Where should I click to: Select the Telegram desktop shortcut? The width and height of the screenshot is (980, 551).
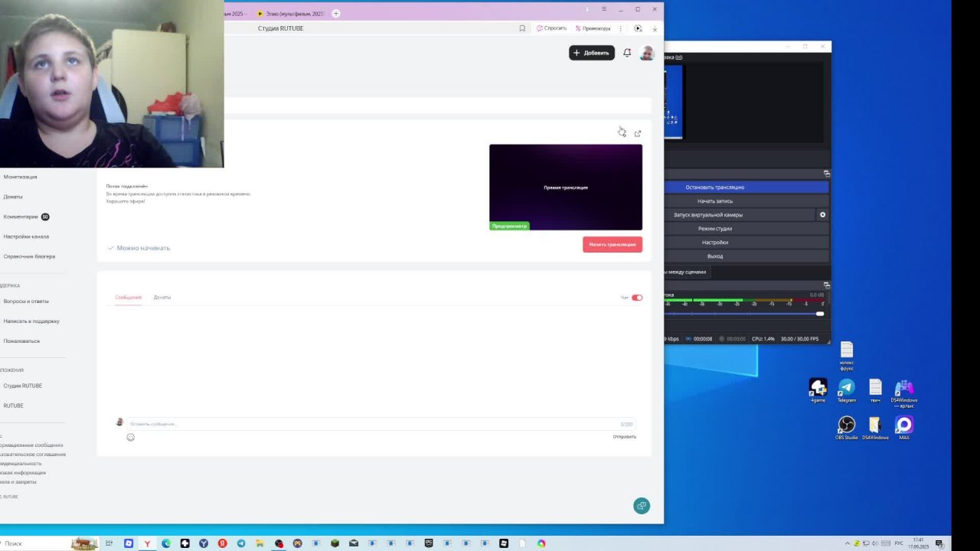[846, 390]
